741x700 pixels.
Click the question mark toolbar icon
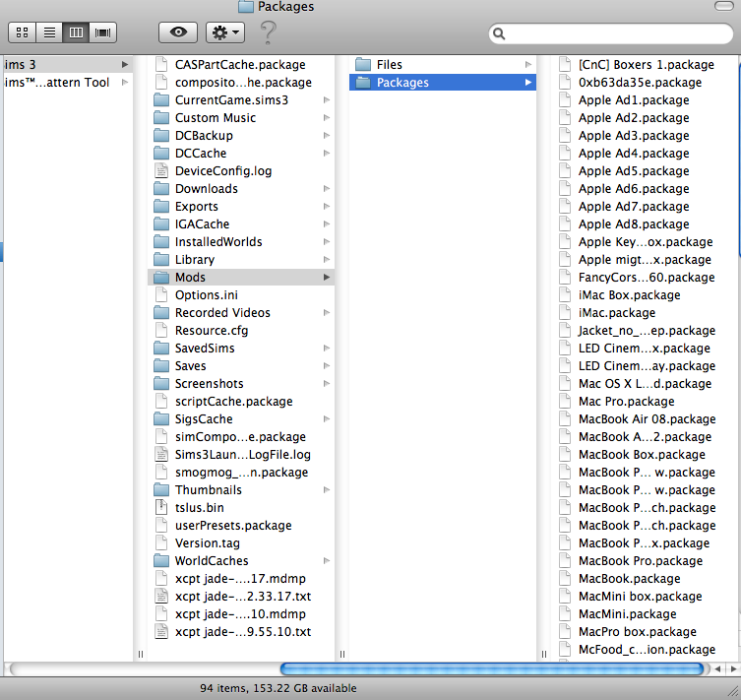click(268, 32)
